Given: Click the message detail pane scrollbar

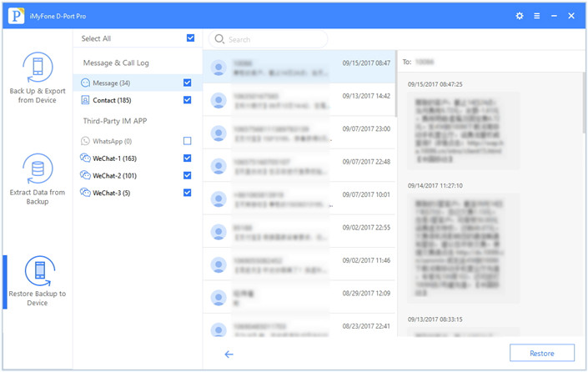Looking at the screenshot, I should click(x=585, y=103).
